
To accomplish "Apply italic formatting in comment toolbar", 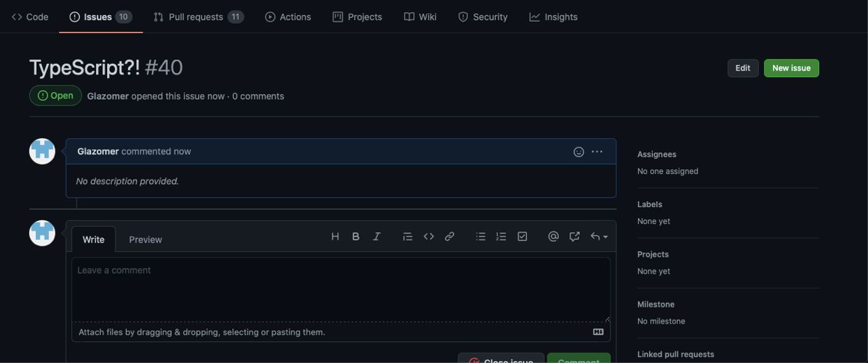I will [x=376, y=236].
